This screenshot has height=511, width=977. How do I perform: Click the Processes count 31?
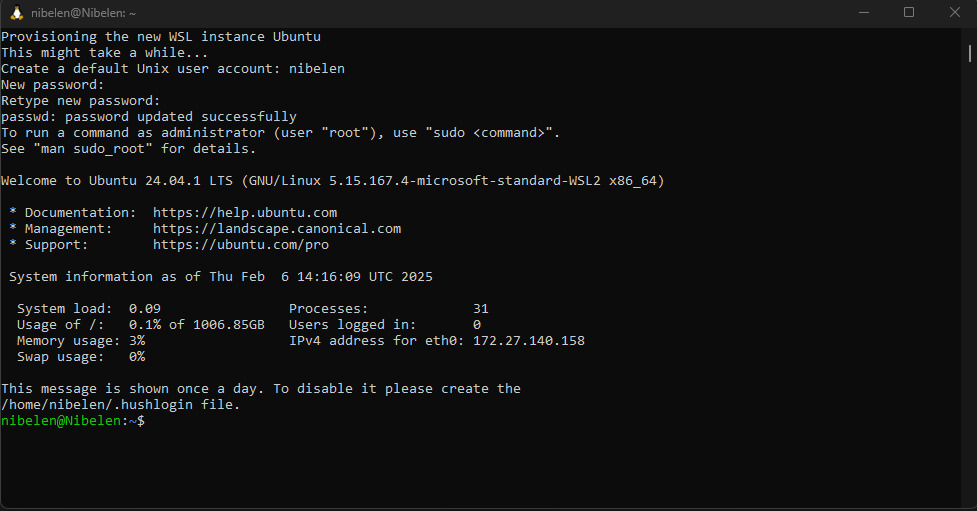point(480,308)
